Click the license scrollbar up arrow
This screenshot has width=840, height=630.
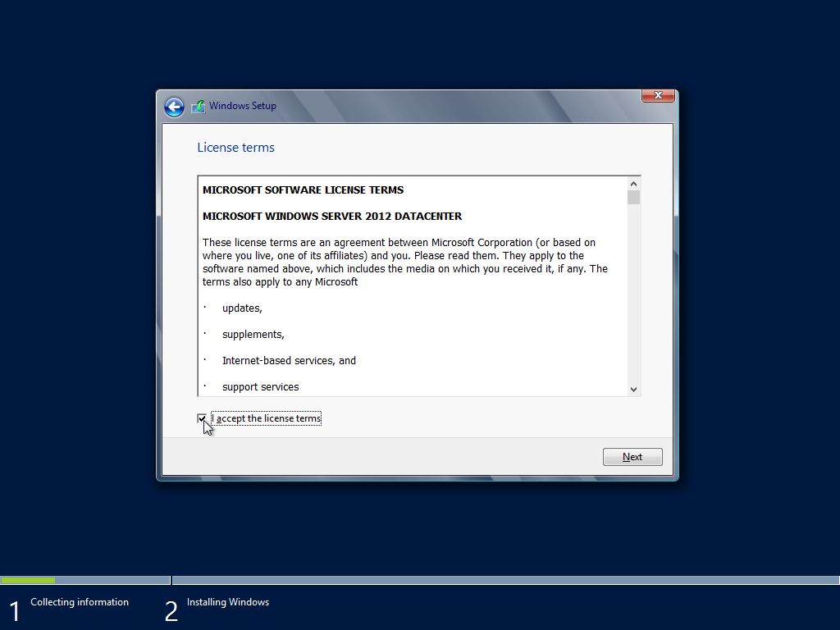(x=634, y=184)
